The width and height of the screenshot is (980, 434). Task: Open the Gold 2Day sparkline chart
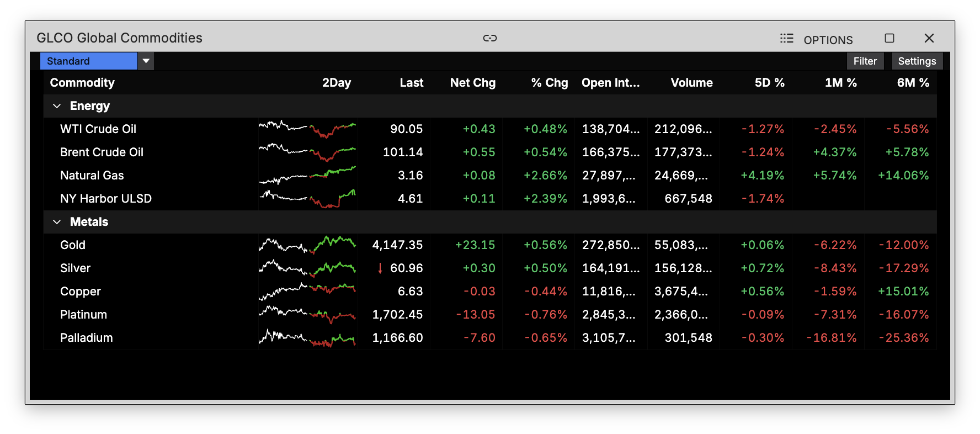point(307,245)
